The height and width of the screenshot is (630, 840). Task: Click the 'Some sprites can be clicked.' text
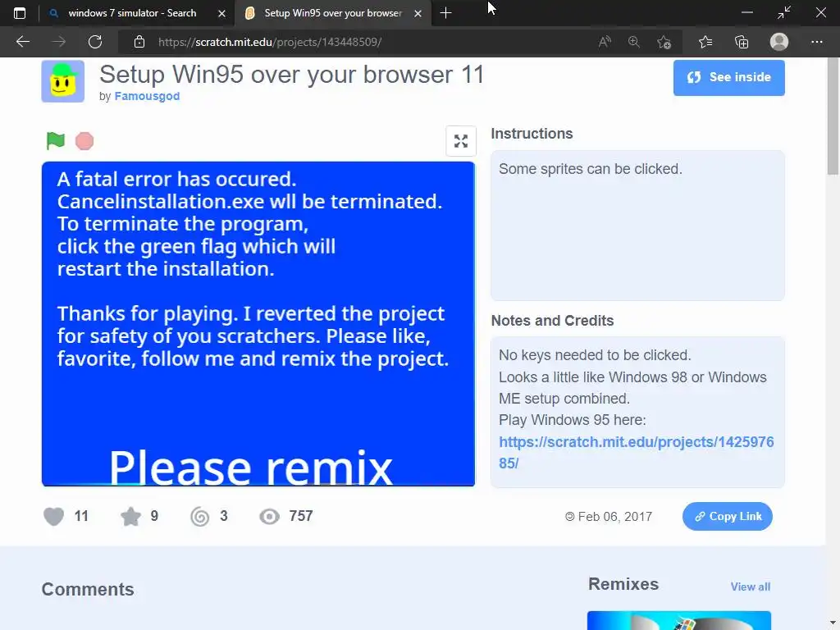pyautogui.click(x=591, y=169)
